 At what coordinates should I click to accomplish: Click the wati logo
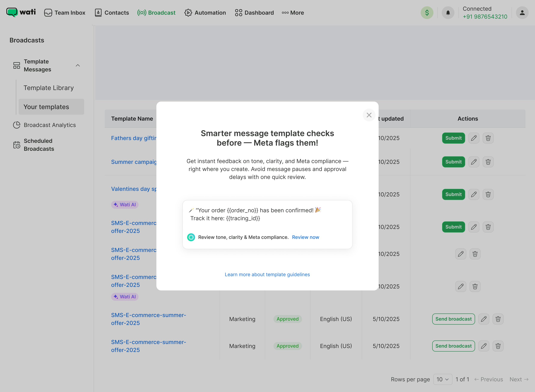(21, 12)
